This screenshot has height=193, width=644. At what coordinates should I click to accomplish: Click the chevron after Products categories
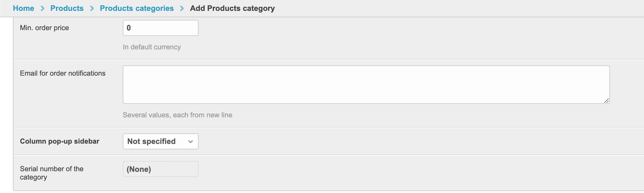pyautogui.click(x=182, y=8)
